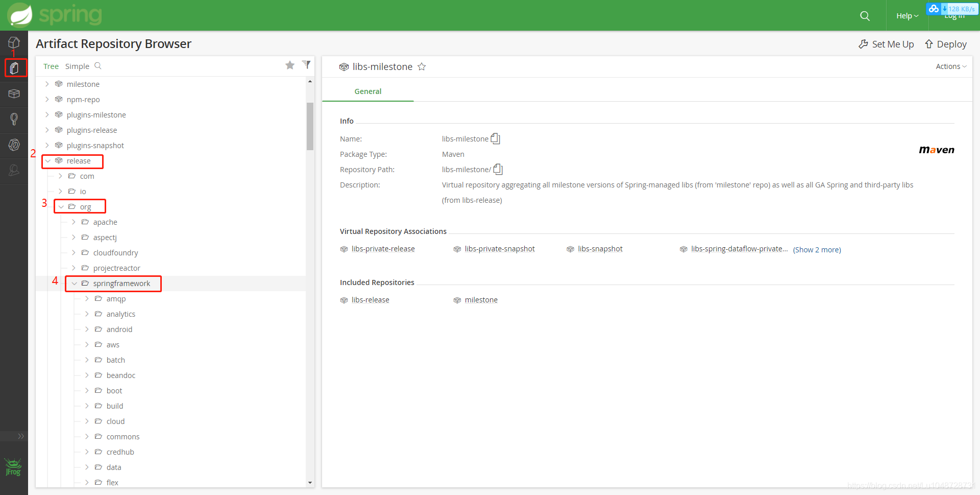This screenshot has height=495, width=980.
Task: Open the Packages sidebar icon
Action: pyautogui.click(x=14, y=93)
